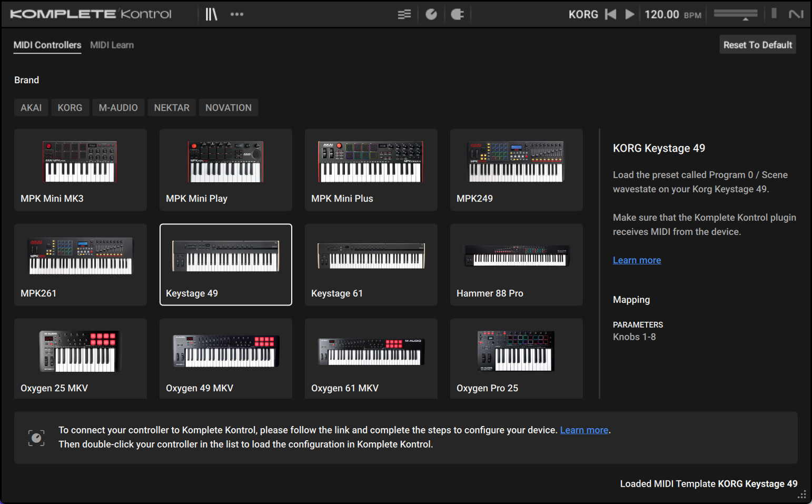Click the Mapping section heading
812x504 pixels.
pyautogui.click(x=631, y=300)
